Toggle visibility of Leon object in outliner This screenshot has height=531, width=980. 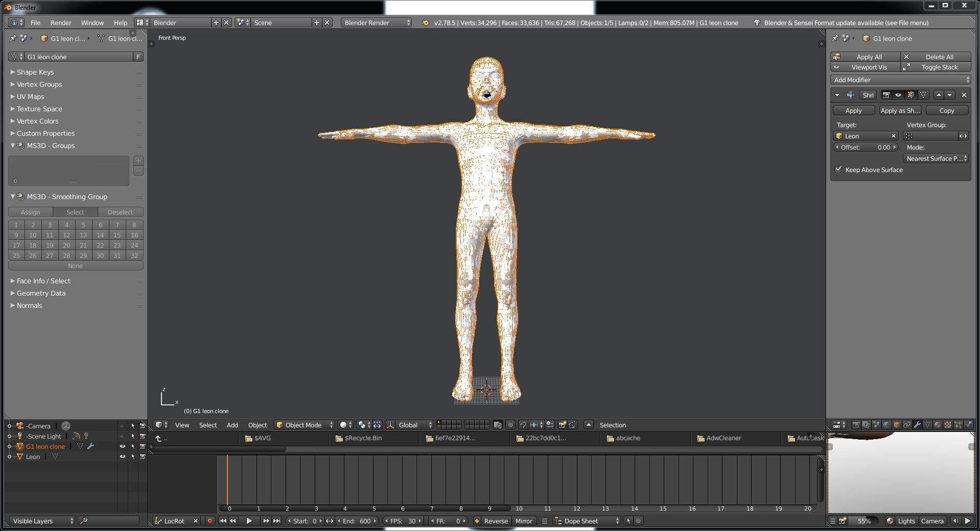[122, 456]
